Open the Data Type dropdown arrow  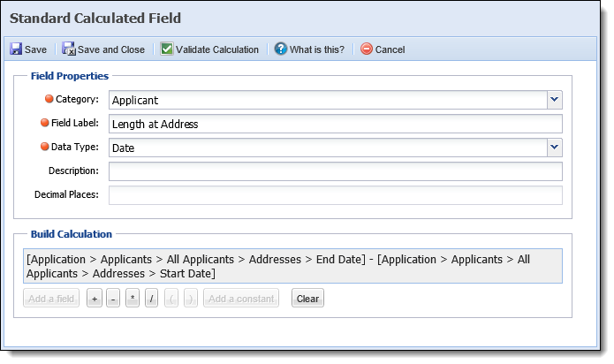[x=555, y=148]
